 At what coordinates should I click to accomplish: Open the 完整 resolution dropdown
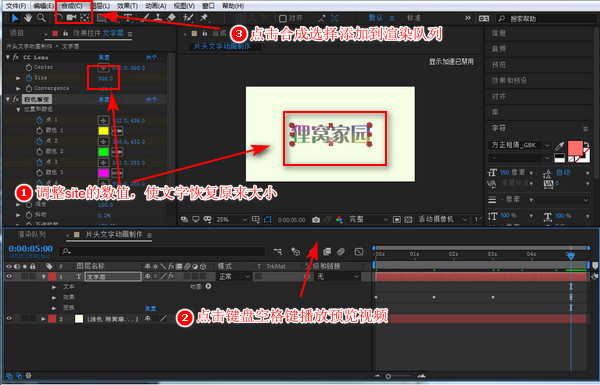coord(367,220)
